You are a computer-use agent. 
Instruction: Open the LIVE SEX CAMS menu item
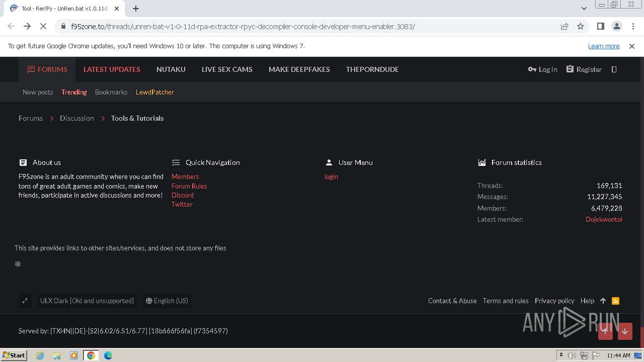(x=227, y=69)
